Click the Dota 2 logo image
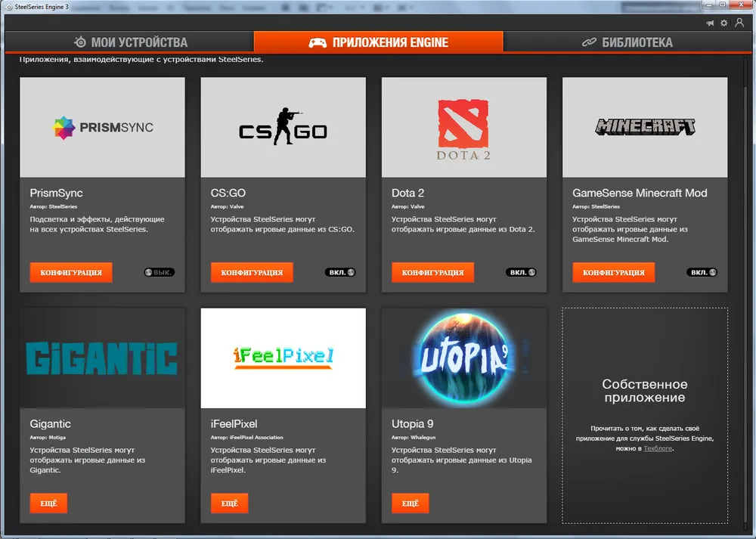756x539 pixels. click(x=464, y=127)
